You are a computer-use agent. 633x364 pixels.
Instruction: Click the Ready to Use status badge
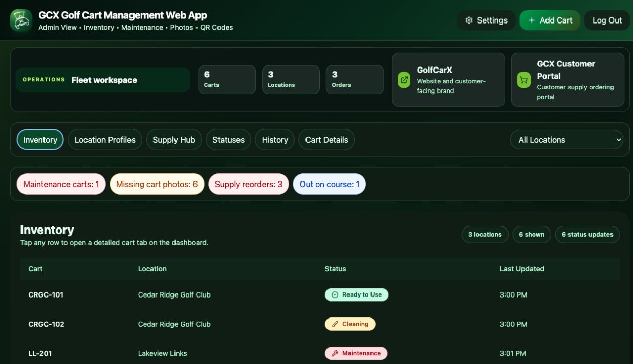(x=357, y=294)
